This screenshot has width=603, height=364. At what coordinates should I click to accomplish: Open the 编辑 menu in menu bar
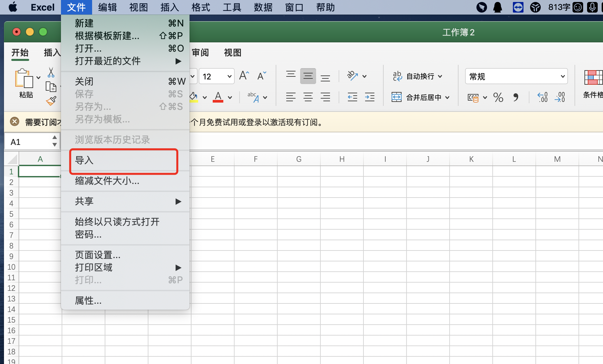pos(108,7)
